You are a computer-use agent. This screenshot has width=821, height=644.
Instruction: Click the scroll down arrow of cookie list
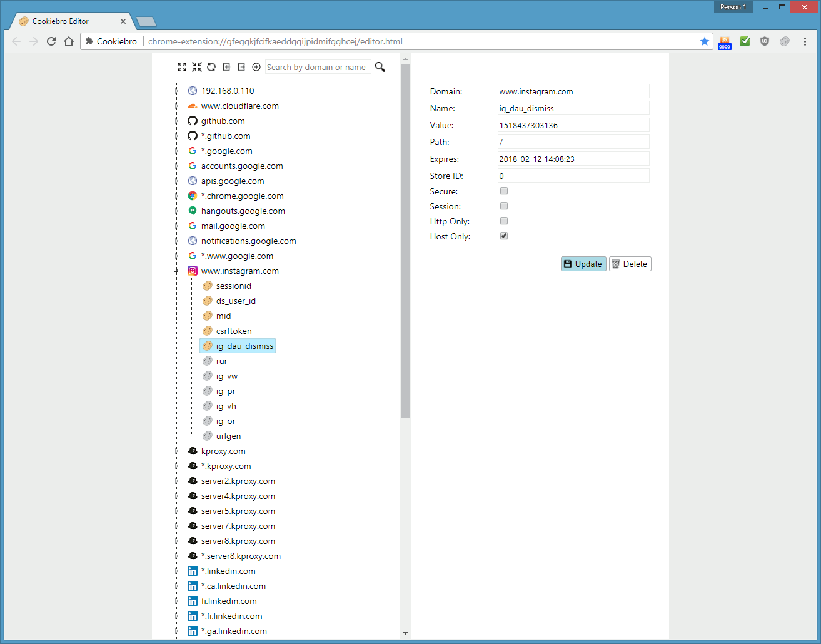coord(405,633)
